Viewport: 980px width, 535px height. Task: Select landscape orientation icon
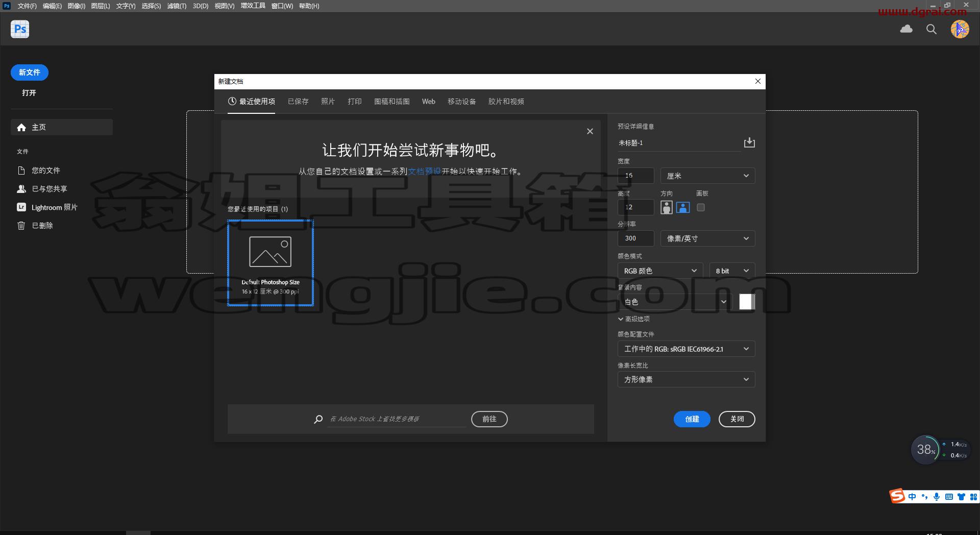683,207
